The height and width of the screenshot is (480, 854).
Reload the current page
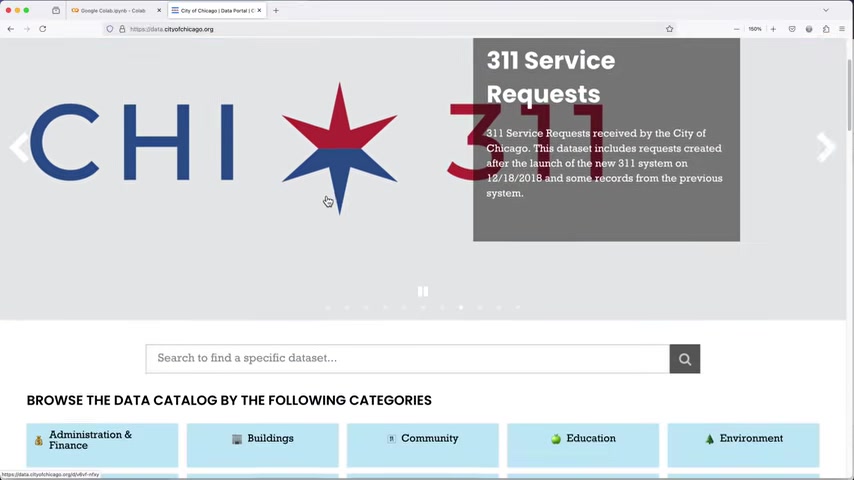pyautogui.click(x=42, y=29)
